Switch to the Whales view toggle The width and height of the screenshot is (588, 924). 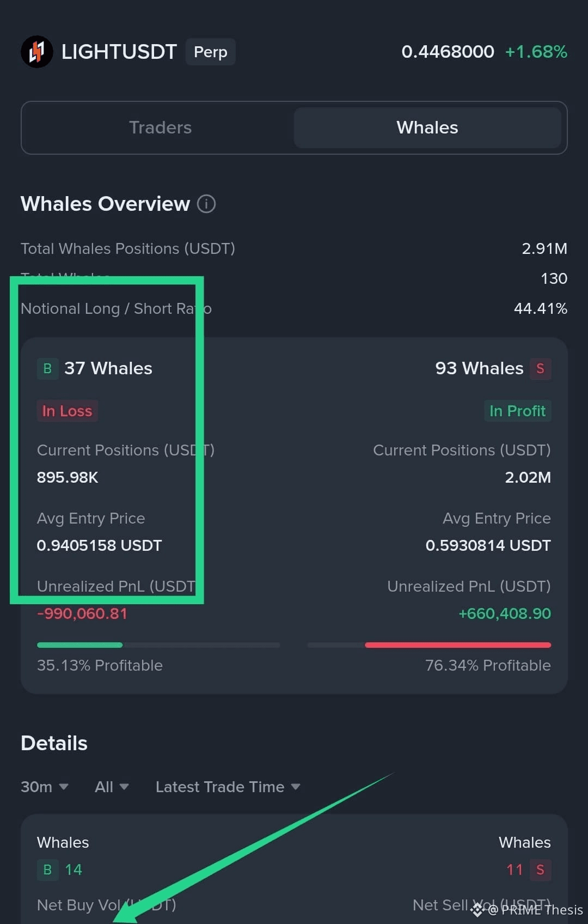(x=427, y=127)
